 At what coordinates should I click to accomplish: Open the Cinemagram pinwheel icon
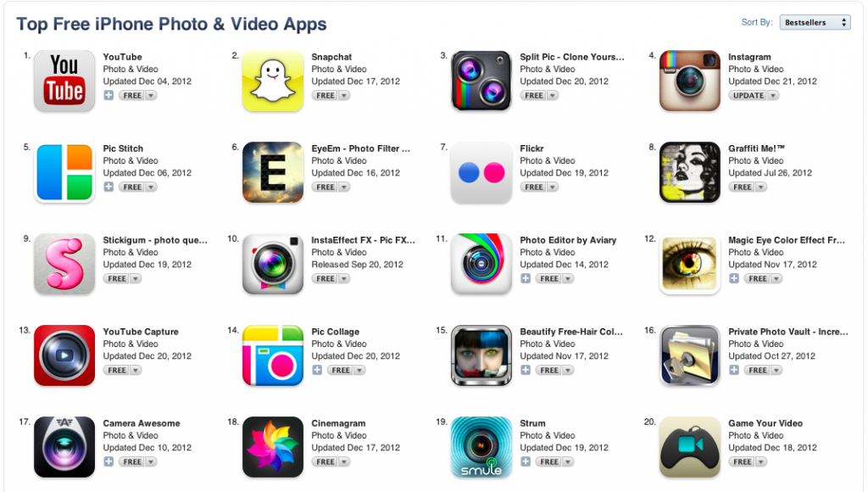click(273, 447)
